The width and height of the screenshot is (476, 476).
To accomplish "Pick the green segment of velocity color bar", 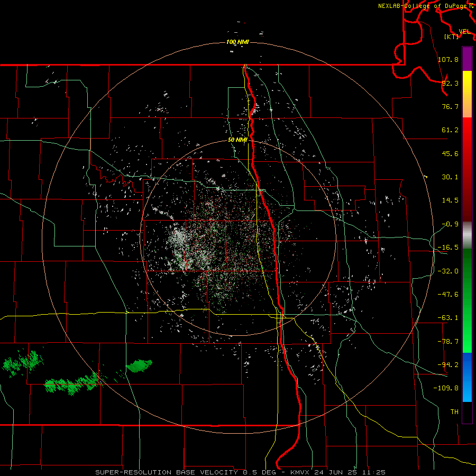I will point(467,300).
